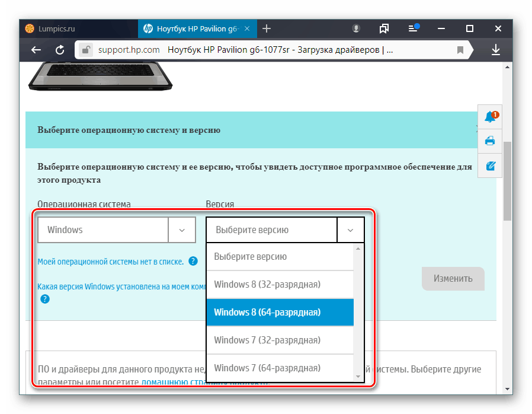Reload the page with the refresh icon

click(x=60, y=50)
